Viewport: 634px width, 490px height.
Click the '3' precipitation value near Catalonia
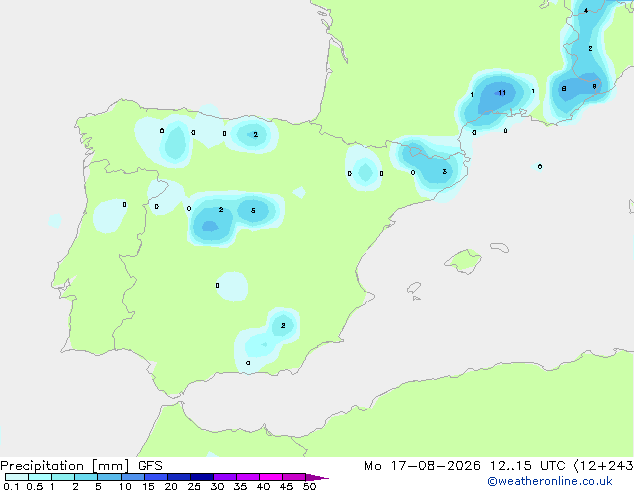pos(444,171)
